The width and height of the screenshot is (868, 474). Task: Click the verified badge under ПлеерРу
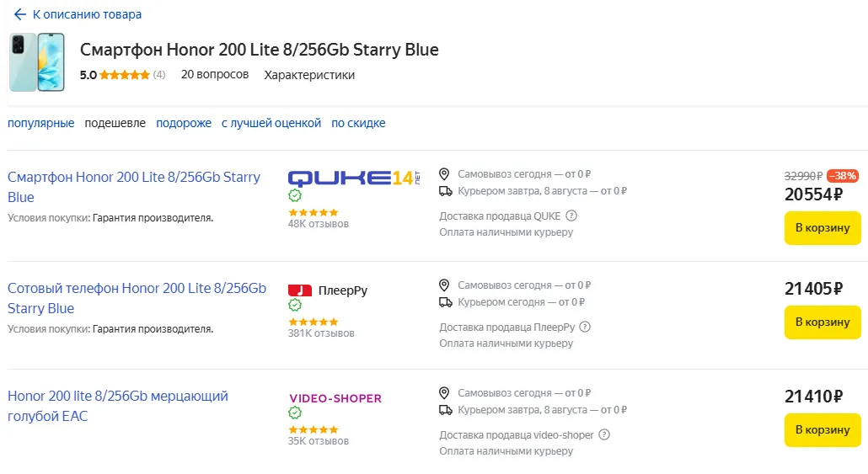tap(295, 305)
